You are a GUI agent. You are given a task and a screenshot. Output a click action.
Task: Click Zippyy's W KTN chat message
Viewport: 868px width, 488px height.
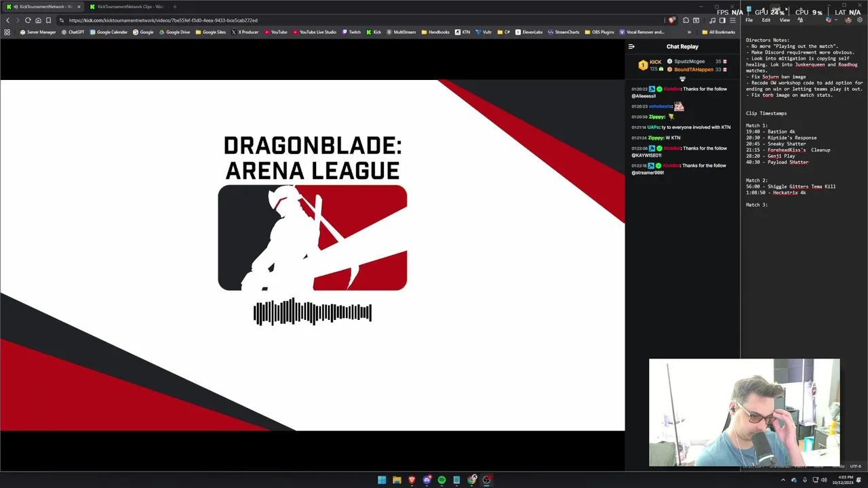[x=656, y=138]
